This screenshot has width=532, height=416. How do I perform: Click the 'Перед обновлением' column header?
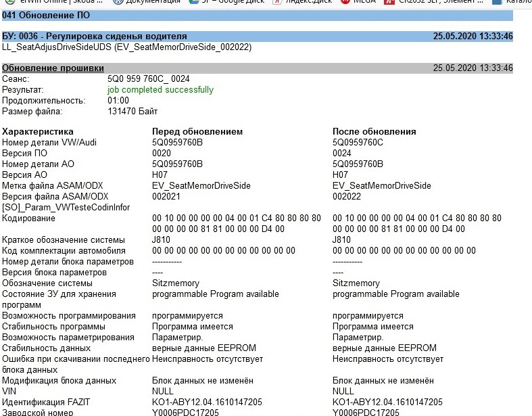coord(197,131)
